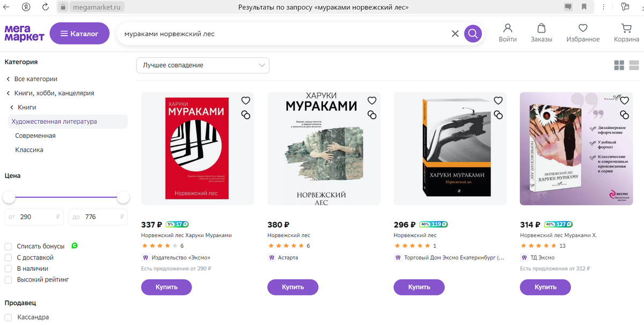Open the Лучшее совпадение sorting dropdown
This screenshot has height=325, width=644.
(x=203, y=65)
